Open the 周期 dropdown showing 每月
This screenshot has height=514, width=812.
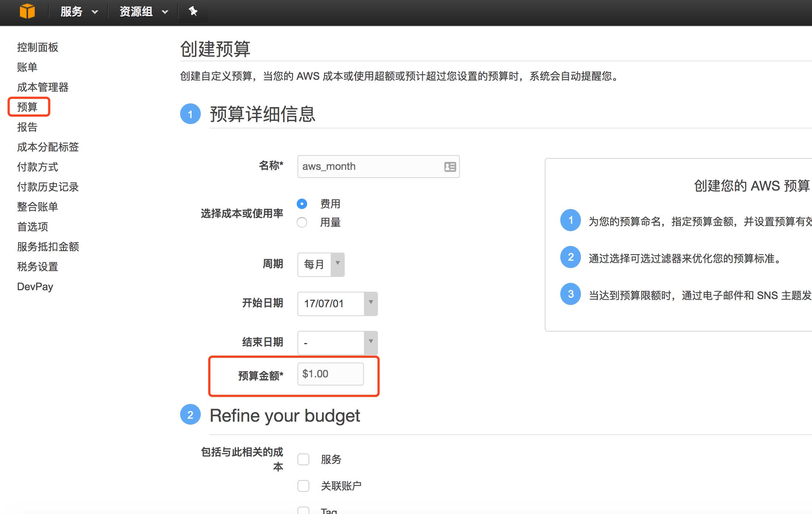[321, 264]
